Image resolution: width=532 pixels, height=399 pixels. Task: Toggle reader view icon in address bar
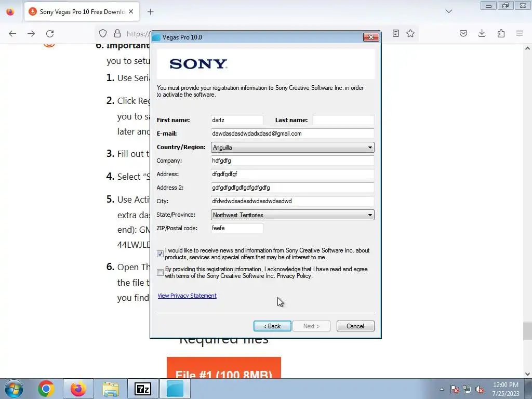pos(395,33)
